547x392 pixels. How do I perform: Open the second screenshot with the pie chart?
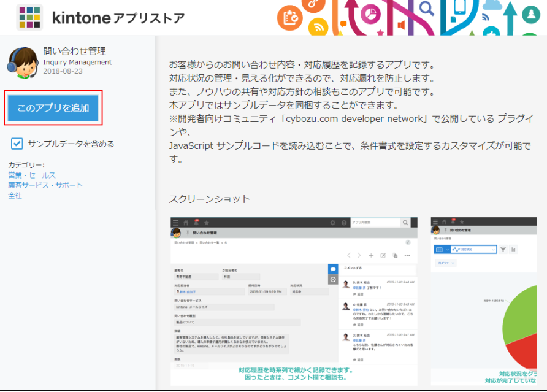click(x=483, y=301)
